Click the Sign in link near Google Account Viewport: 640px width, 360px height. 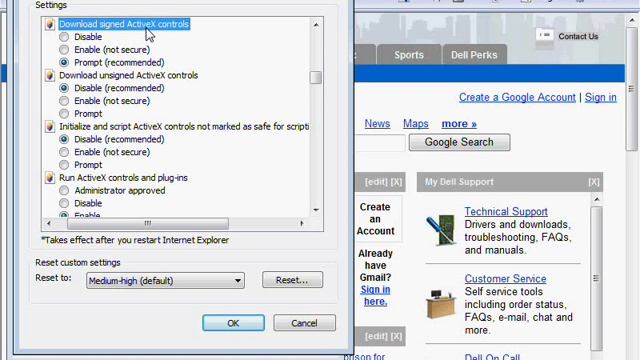tap(600, 98)
